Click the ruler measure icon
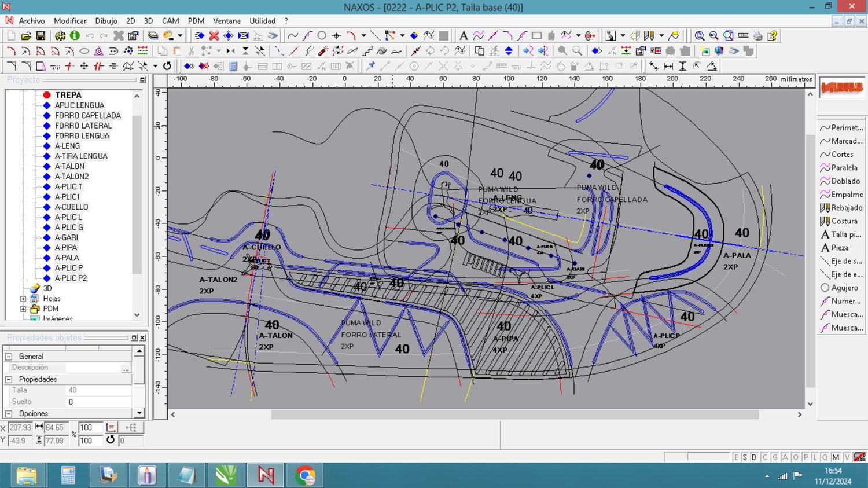 coord(743,36)
